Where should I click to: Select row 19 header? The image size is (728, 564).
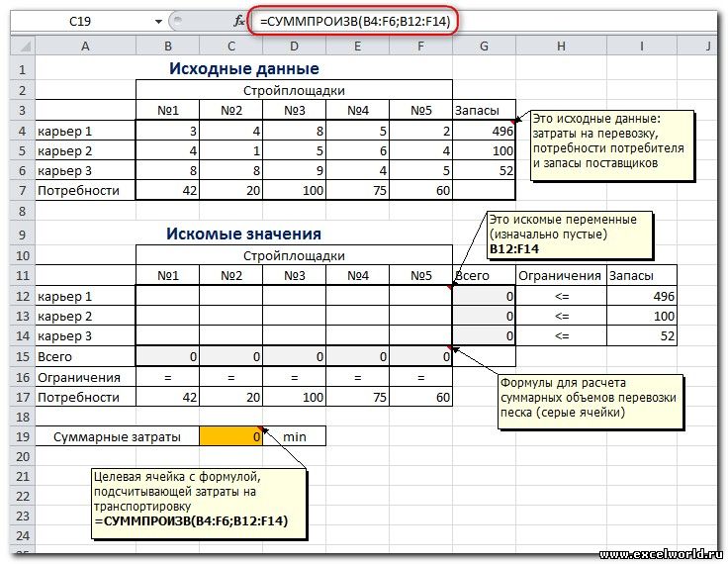tap(23, 436)
